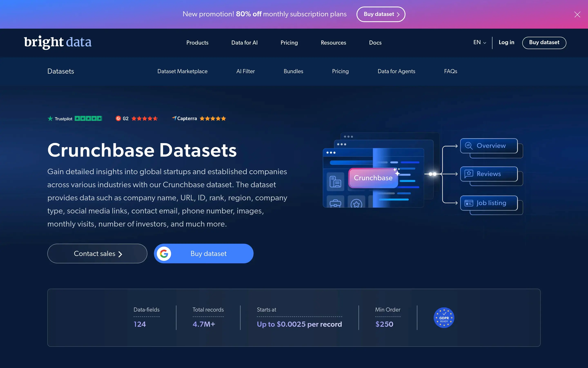Close the promotion banner with the X
Image resolution: width=588 pixels, height=368 pixels.
click(x=577, y=15)
